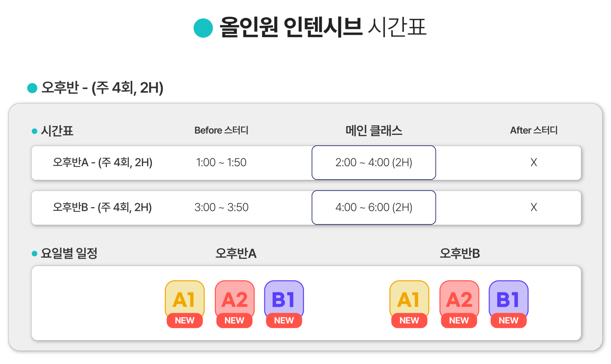611x364 pixels.
Task: Click the NEW label below 오후반A's B1
Action: (284, 320)
